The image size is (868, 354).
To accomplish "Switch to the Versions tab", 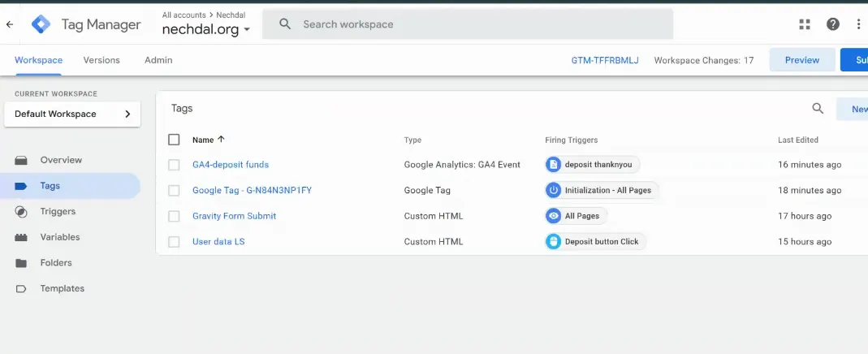I will click(x=101, y=60).
